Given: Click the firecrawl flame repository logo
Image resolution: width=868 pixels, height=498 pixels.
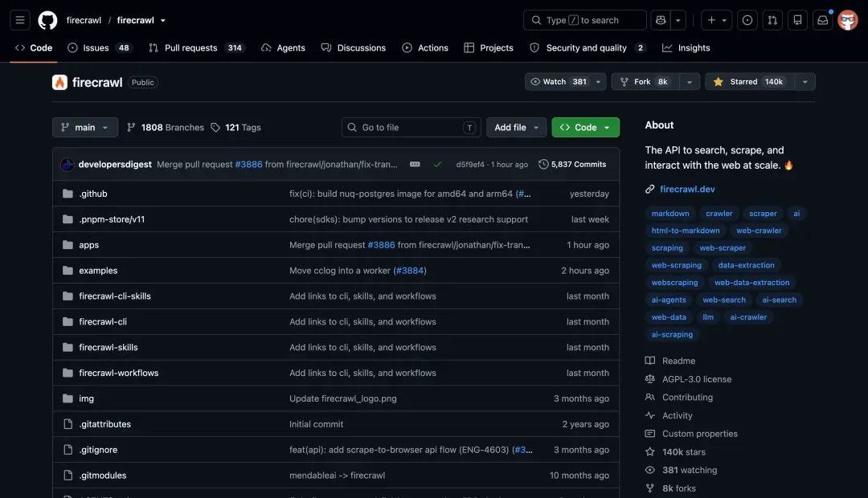Looking at the screenshot, I should (59, 83).
